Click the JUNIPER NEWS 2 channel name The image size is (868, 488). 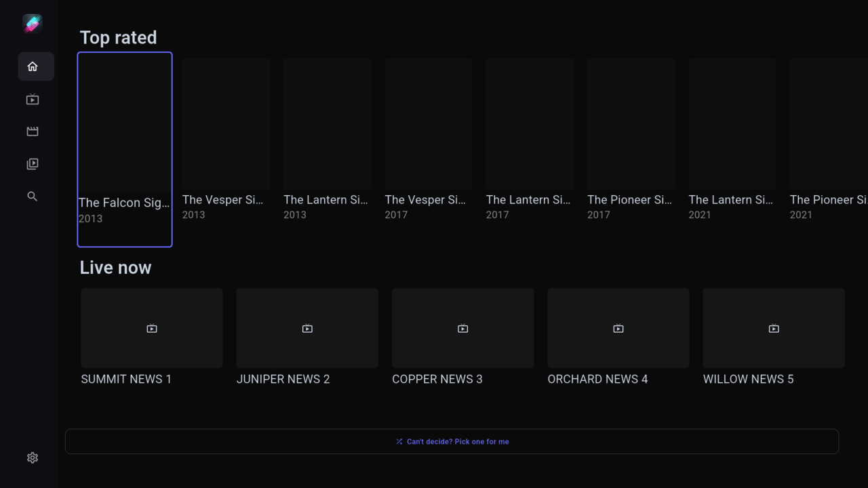pyautogui.click(x=283, y=379)
